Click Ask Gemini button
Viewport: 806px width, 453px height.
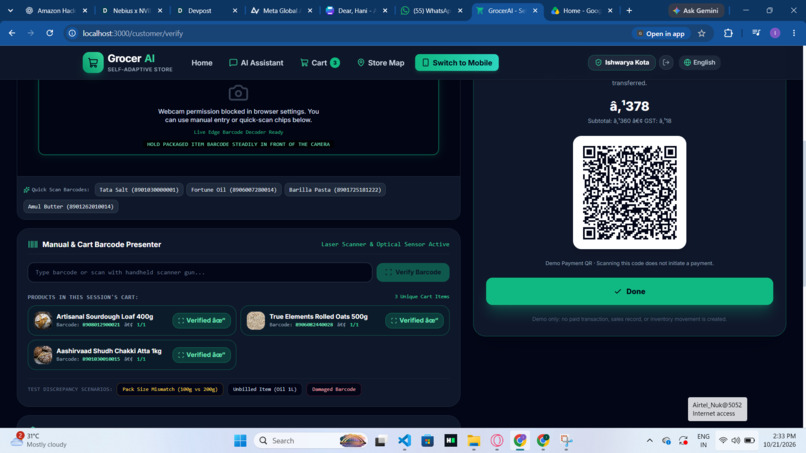696,10
